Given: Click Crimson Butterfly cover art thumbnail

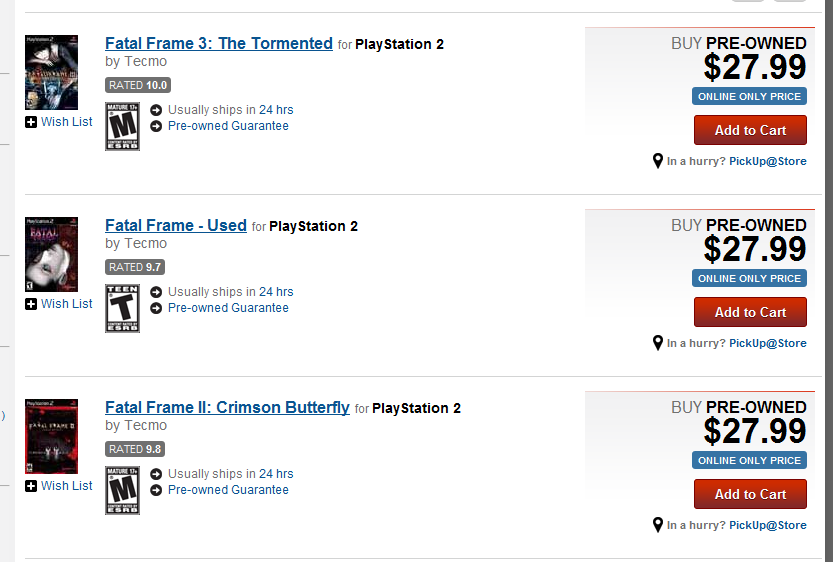Looking at the screenshot, I should pyautogui.click(x=52, y=436).
